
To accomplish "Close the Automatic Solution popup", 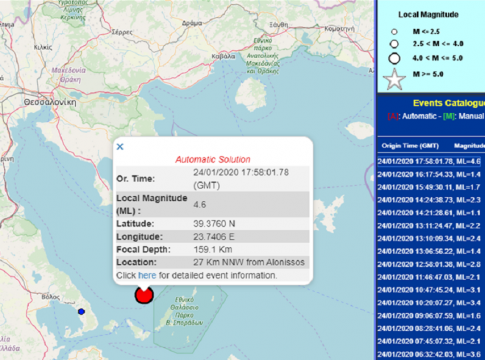I will 120,147.
